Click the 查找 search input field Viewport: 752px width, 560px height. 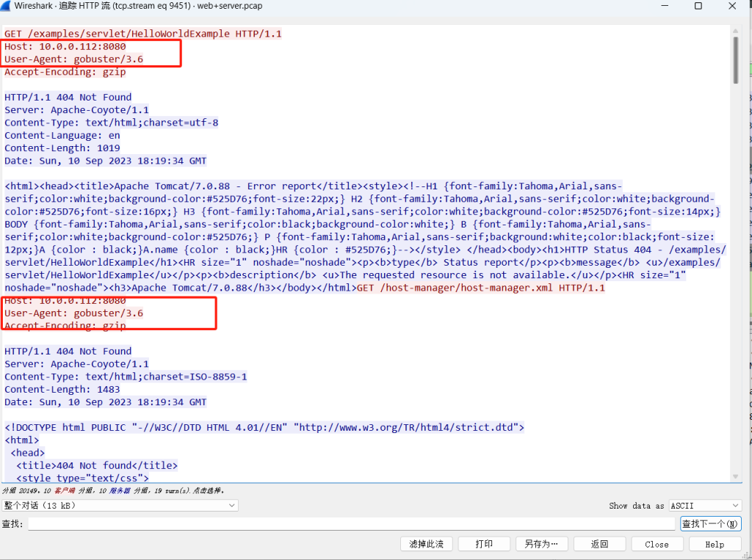351,523
